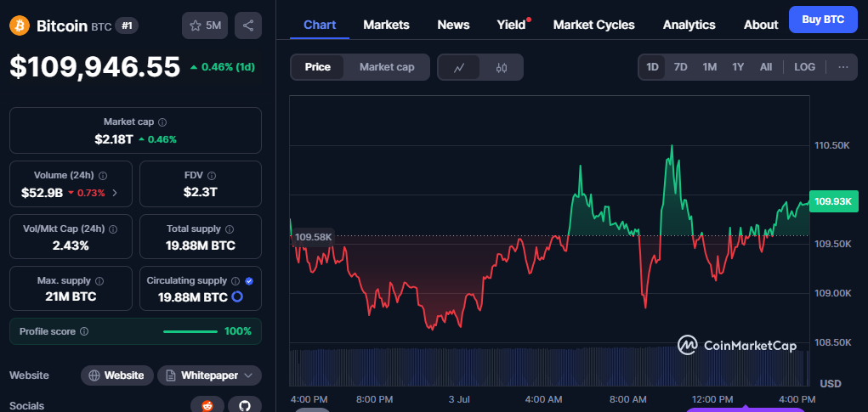The image size is (868, 412).
Task: Click the $52.9B volume value
Action: [x=42, y=193]
